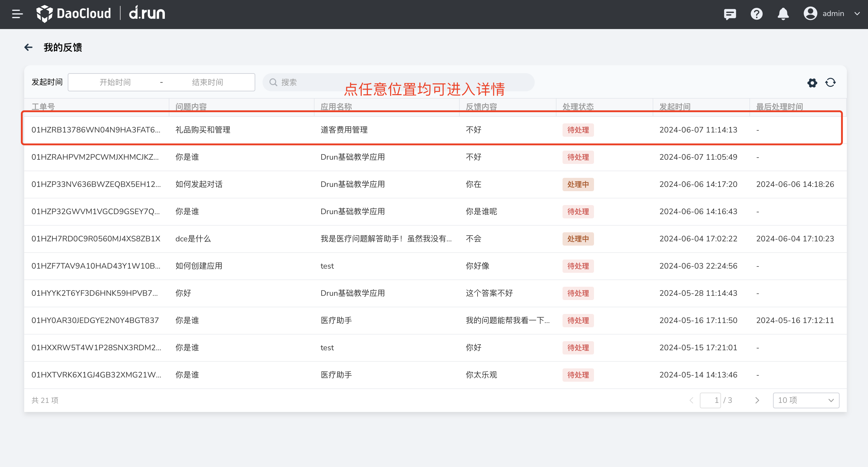Refresh the feedback list
The image size is (868, 467).
[830, 83]
